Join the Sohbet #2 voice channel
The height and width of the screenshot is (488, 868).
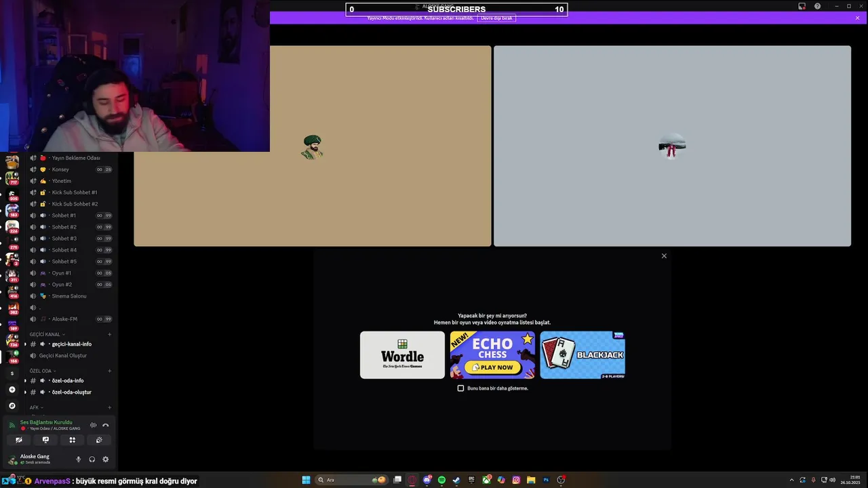point(71,227)
